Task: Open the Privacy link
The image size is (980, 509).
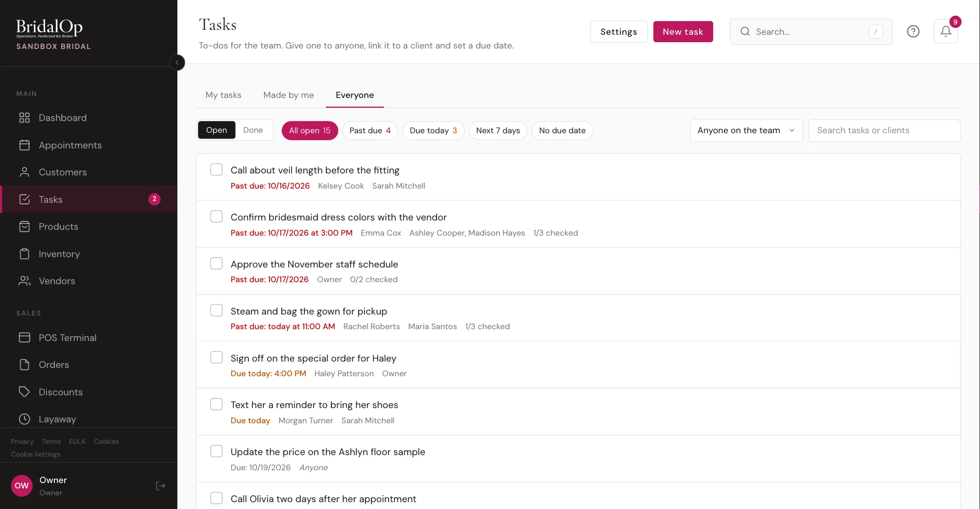Action: pyautogui.click(x=22, y=441)
